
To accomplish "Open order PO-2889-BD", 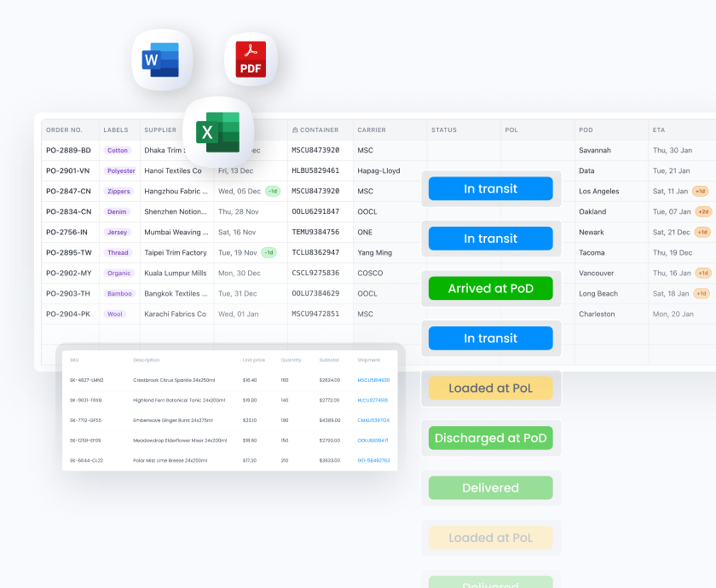I will (68, 150).
